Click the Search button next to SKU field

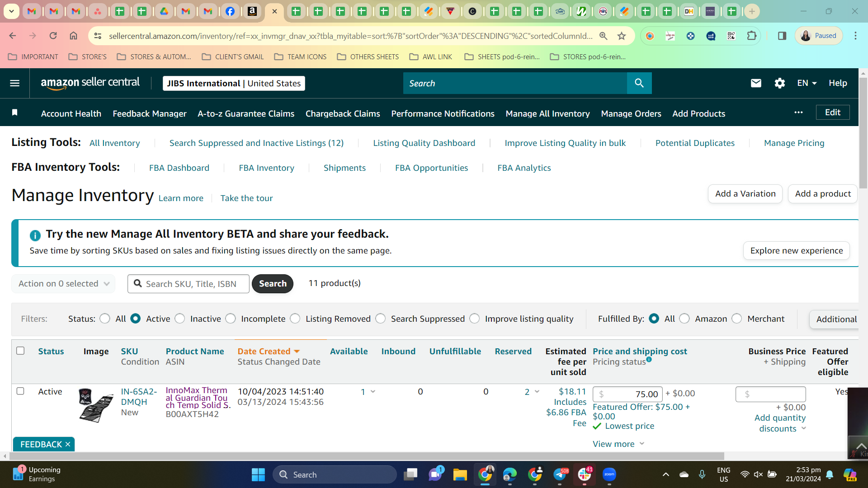[273, 284]
